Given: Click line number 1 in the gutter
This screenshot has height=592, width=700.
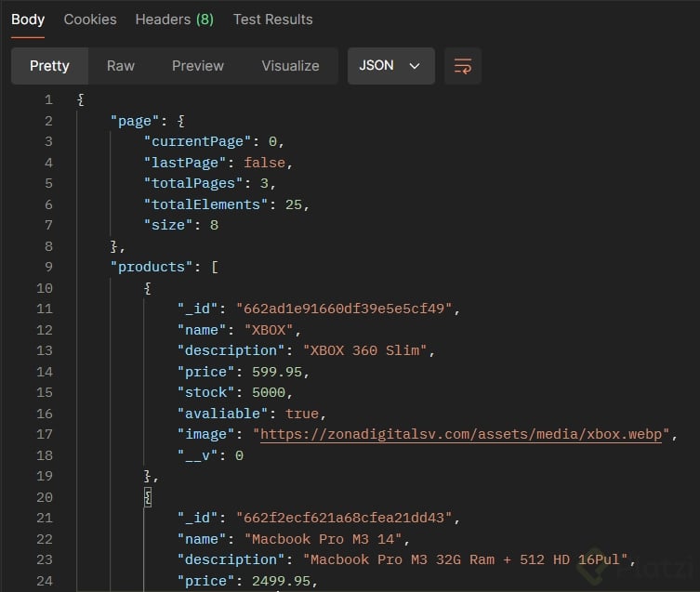Looking at the screenshot, I should 48,99.
